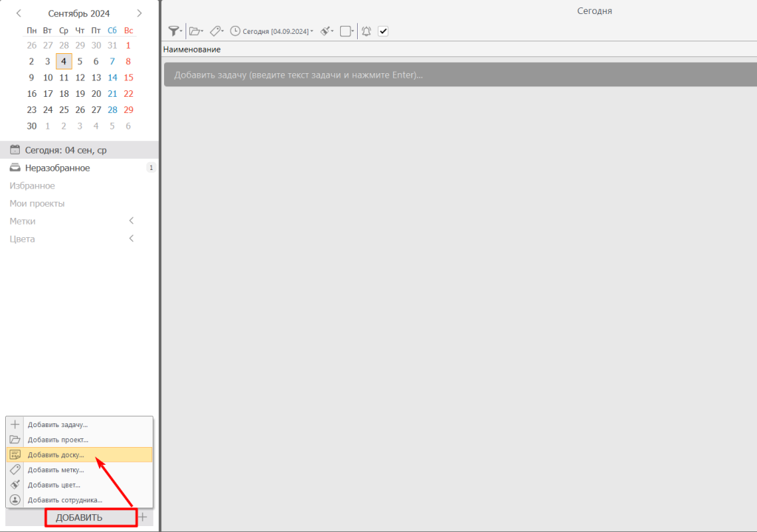Click the inbox tray icon beside 'Неразобранное'
The width and height of the screenshot is (757, 532).
point(15,168)
